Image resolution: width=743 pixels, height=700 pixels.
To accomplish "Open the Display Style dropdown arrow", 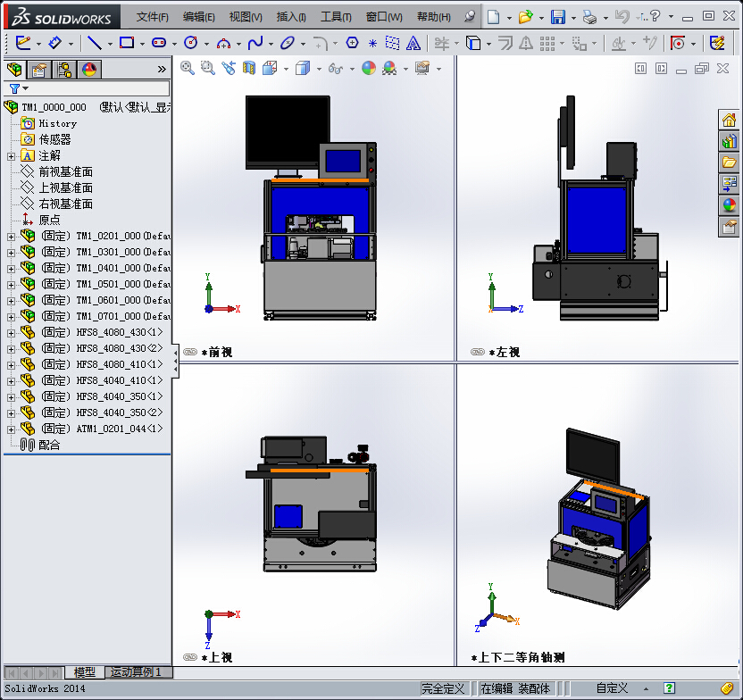I will pos(319,69).
